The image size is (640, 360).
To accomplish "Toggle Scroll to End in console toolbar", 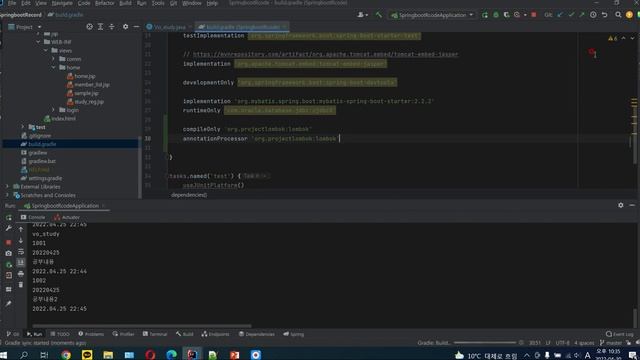I will pos(21,262).
